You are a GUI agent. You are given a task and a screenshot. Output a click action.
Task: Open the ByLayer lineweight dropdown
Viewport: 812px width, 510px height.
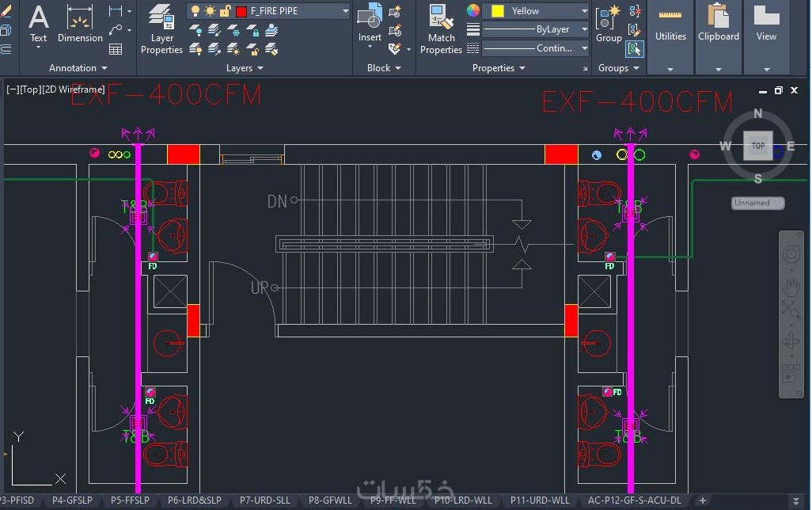pyautogui.click(x=585, y=29)
